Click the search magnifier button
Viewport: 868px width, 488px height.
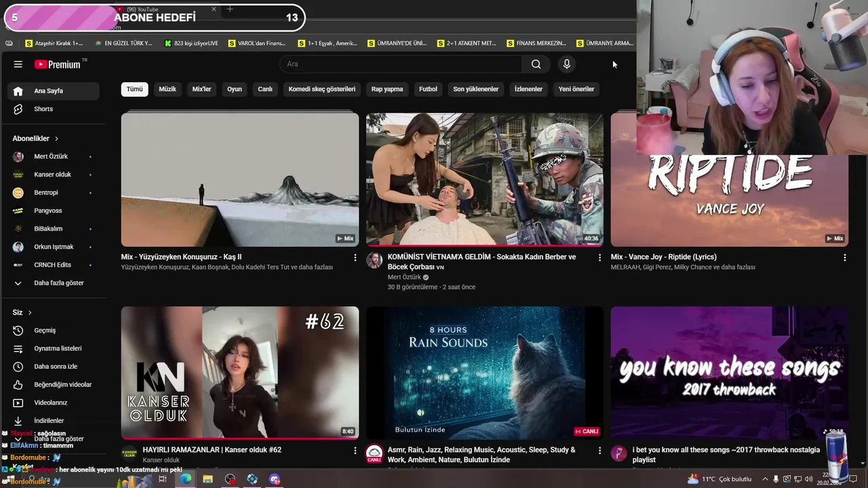536,64
